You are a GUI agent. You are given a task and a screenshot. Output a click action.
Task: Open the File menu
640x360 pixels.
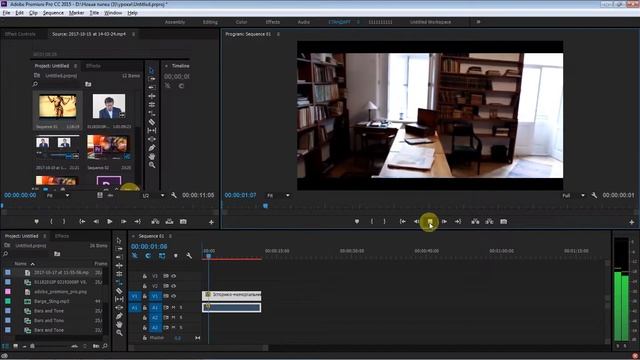coord(6,13)
